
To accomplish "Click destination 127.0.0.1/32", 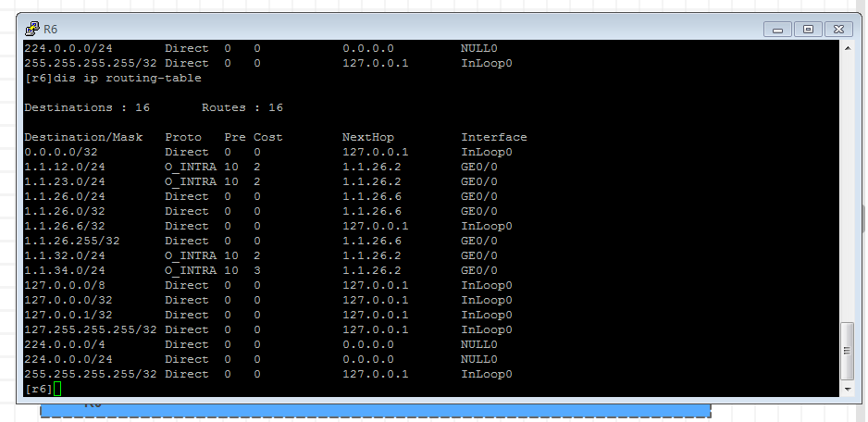I will click(x=68, y=315).
